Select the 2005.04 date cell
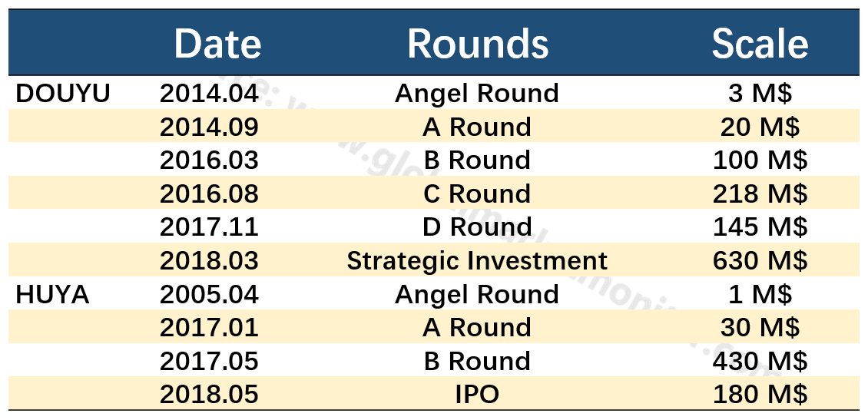 click(x=209, y=295)
